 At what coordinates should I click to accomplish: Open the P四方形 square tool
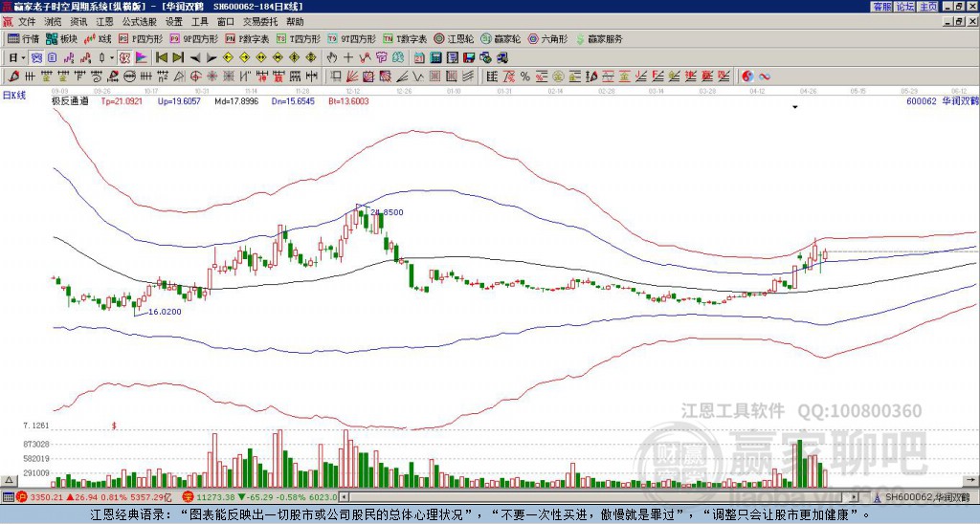coord(142,38)
